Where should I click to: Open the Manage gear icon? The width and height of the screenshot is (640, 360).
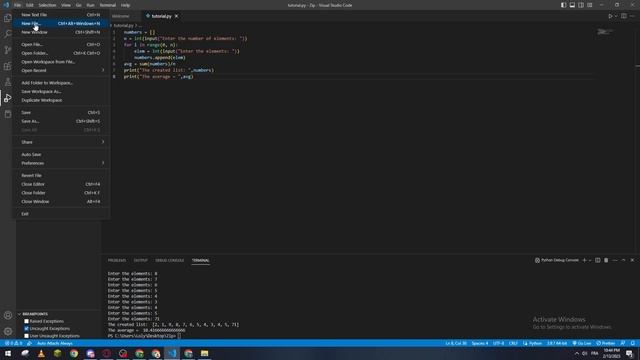tap(8, 331)
